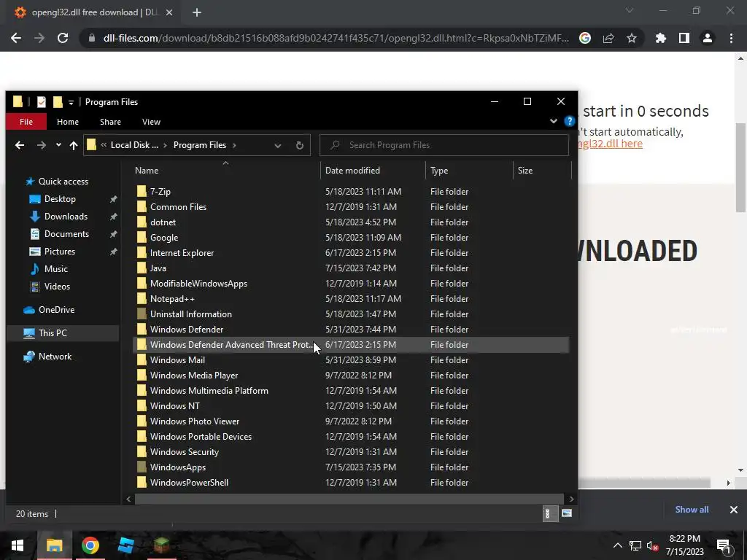Open Explorer help icon
Viewport: 747px width, 560px height.
click(x=569, y=121)
